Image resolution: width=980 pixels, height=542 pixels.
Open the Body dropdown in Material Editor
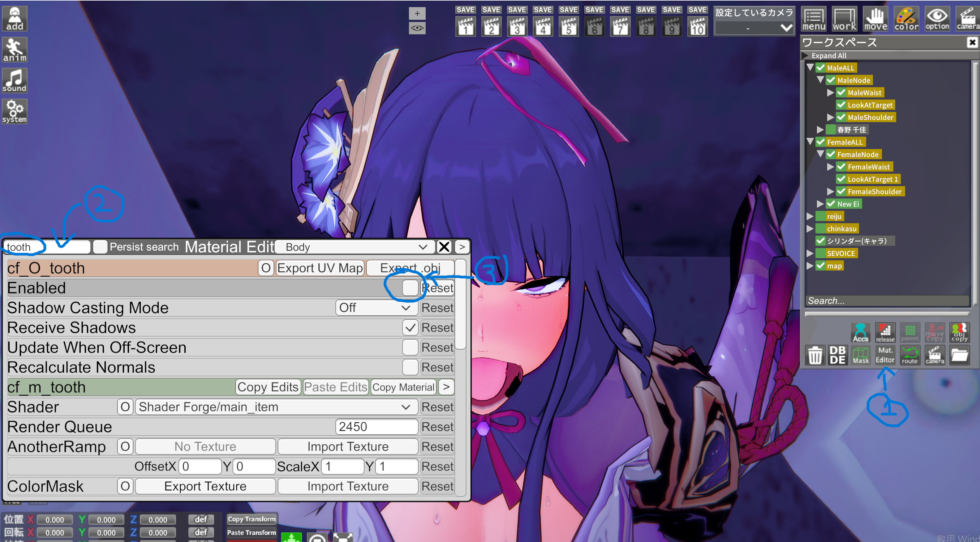(x=355, y=247)
